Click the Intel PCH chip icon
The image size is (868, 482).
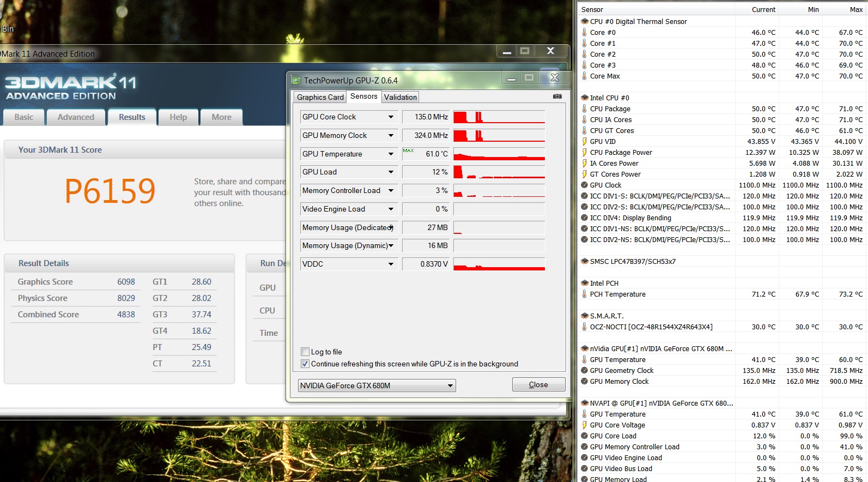585,283
